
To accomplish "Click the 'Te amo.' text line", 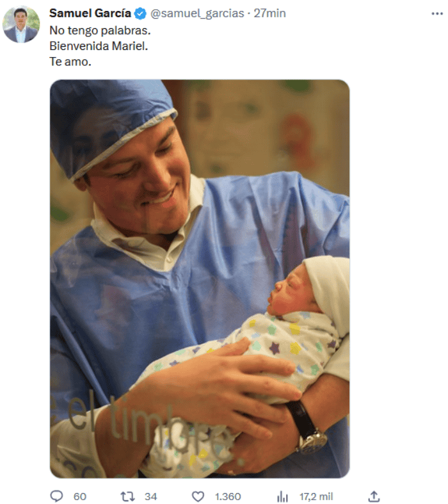I will click(70, 61).
